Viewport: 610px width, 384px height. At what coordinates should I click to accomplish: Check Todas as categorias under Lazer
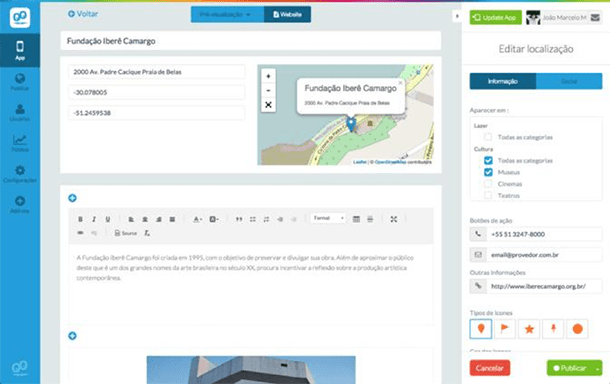point(488,137)
